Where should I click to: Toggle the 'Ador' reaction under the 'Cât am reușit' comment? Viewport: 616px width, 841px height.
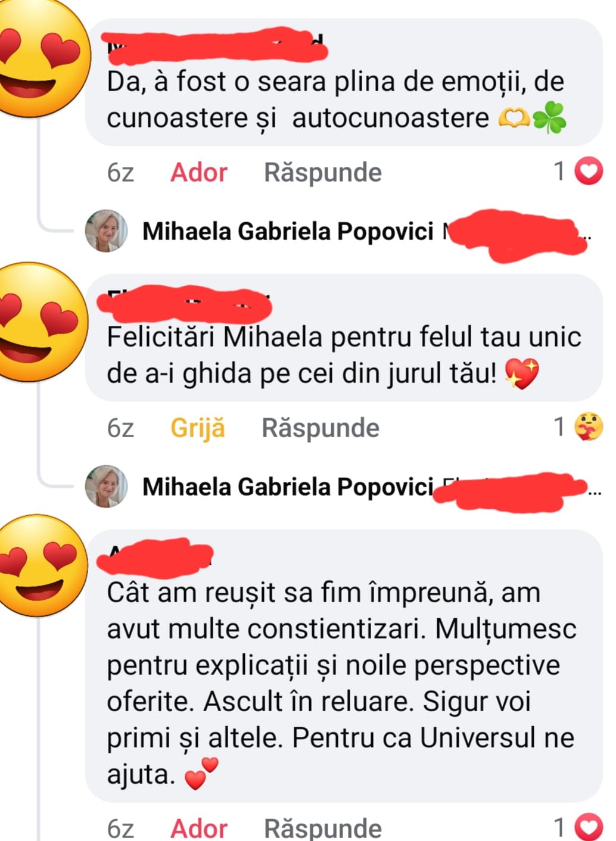pyautogui.click(x=199, y=828)
